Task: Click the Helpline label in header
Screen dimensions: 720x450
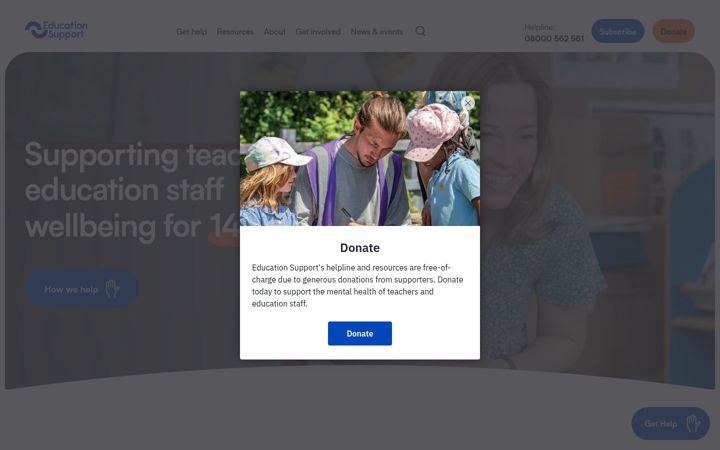Action: pyautogui.click(x=539, y=28)
